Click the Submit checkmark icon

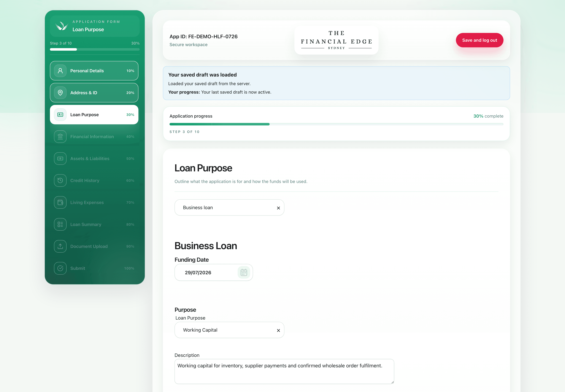point(60,268)
